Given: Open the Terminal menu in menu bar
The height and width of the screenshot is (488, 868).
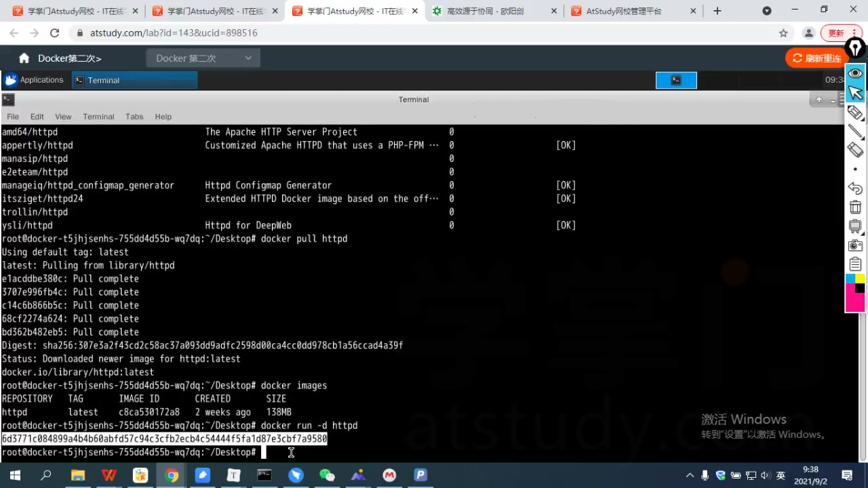Looking at the screenshot, I should tap(98, 117).
